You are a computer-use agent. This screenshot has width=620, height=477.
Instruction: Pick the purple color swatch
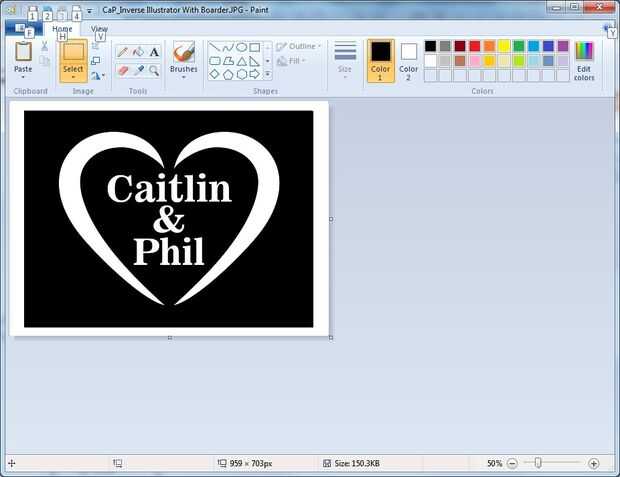(x=563, y=46)
